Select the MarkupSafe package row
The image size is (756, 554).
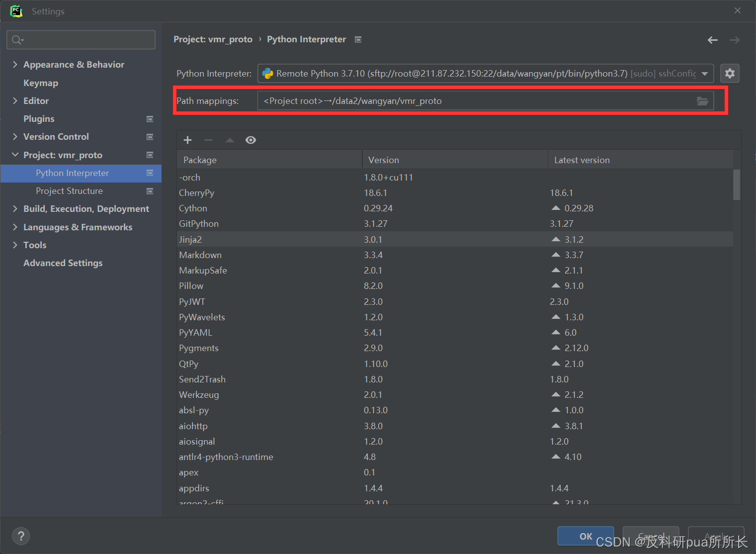[x=455, y=270]
